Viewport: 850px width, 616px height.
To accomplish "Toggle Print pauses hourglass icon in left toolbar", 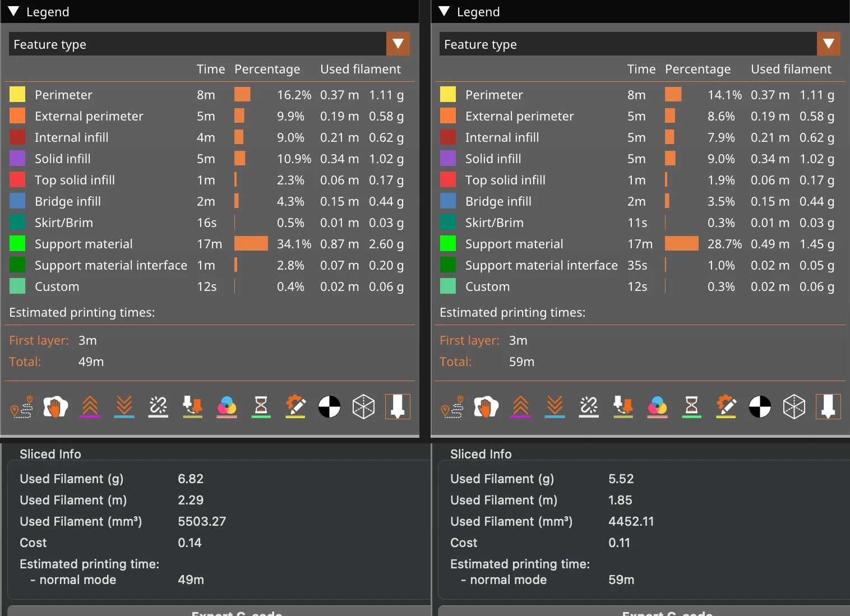I will pyautogui.click(x=261, y=407).
